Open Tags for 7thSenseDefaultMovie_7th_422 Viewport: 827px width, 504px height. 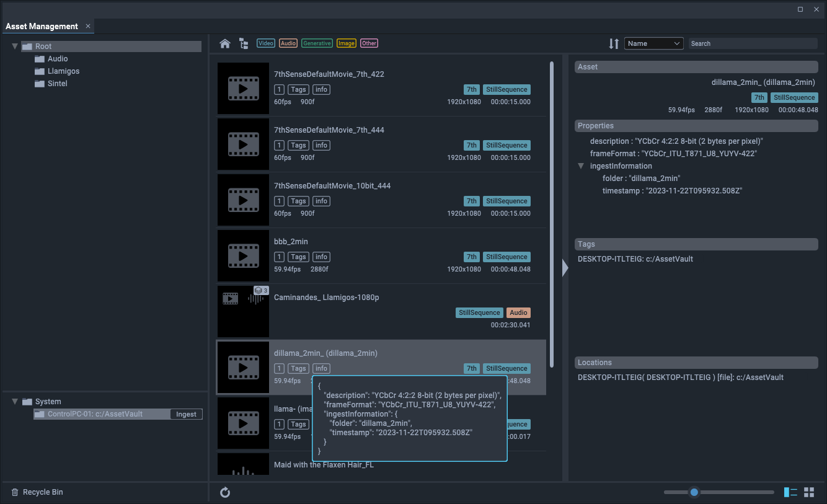299,89
